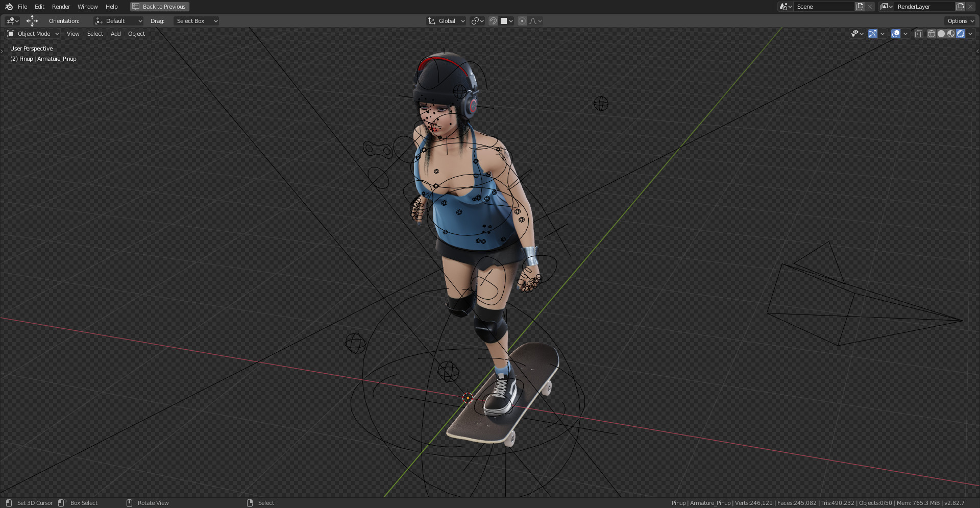Edit the RenderLayer name field
Image resolution: width=980 pixels, height=508 pixels.
pyautogui.click(x=924, y=7)
